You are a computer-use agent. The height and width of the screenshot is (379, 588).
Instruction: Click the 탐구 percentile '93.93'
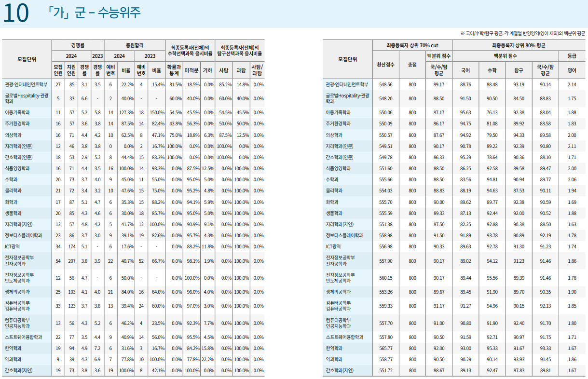point(519,359)
